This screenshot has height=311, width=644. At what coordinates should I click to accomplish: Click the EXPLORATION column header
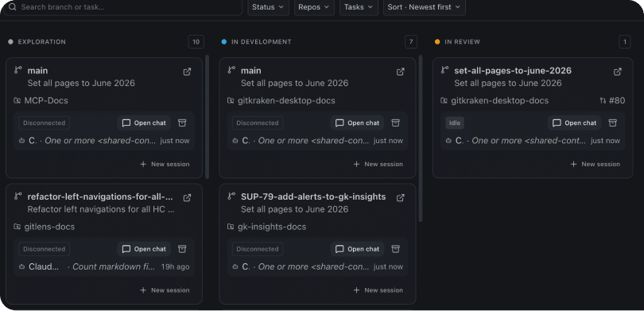(41, 42)
